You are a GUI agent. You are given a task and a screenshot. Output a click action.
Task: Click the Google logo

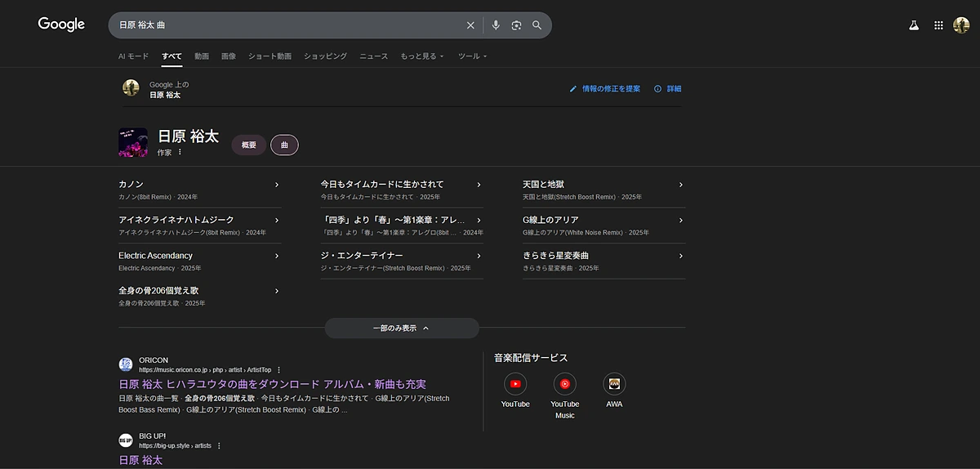tap(61, 25)
